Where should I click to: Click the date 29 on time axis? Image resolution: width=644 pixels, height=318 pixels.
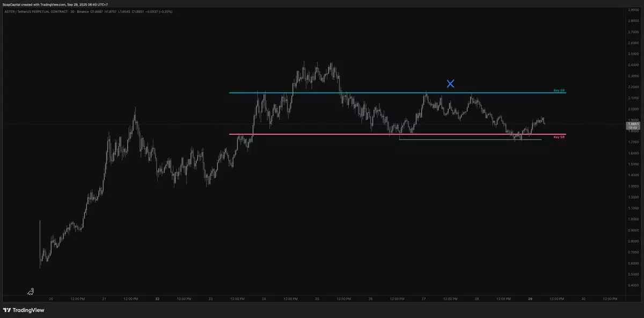point(530,299)
